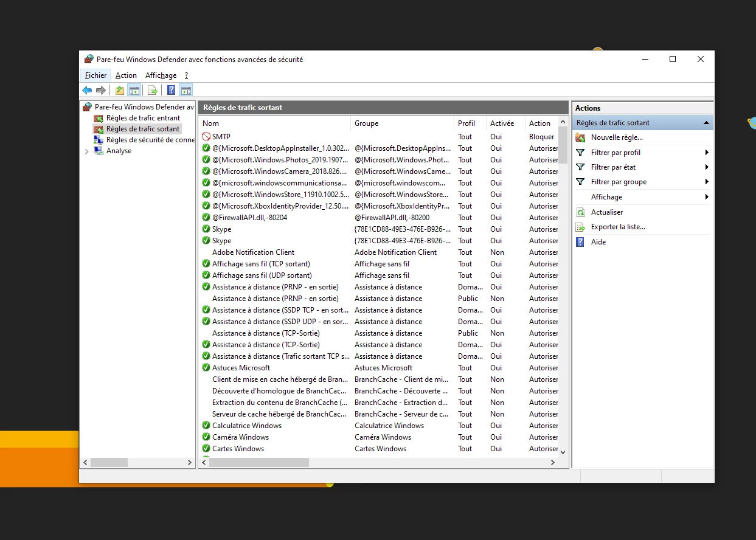This screenshot has height=540, width=756.
Task: Click Aide action link
Action: click(x=598, y=242)
